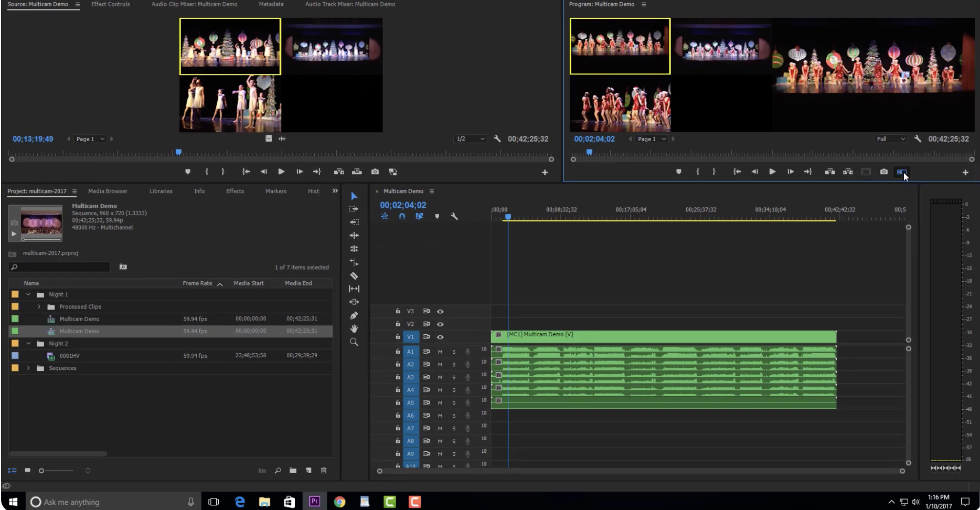Click Export Frame camera icon in Program monitor
The image size is (980, 510).
[883, 172]
